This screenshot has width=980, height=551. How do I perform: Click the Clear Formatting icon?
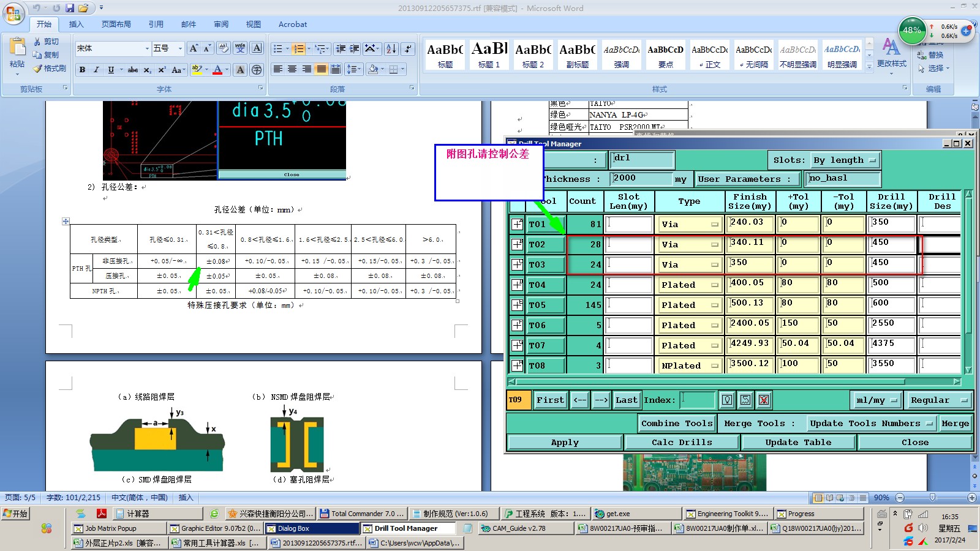coord(224,48)
